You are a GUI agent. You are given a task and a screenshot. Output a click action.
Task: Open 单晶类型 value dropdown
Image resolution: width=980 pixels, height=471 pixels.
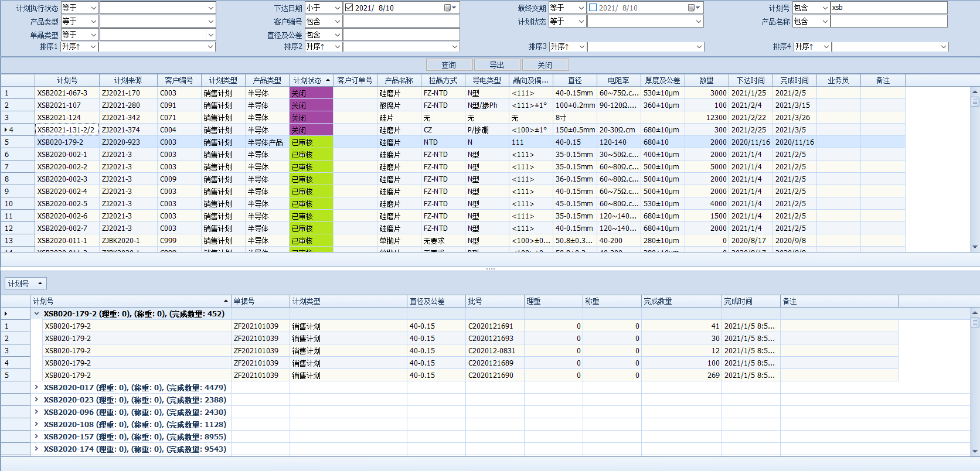click(x=211, y=35)
